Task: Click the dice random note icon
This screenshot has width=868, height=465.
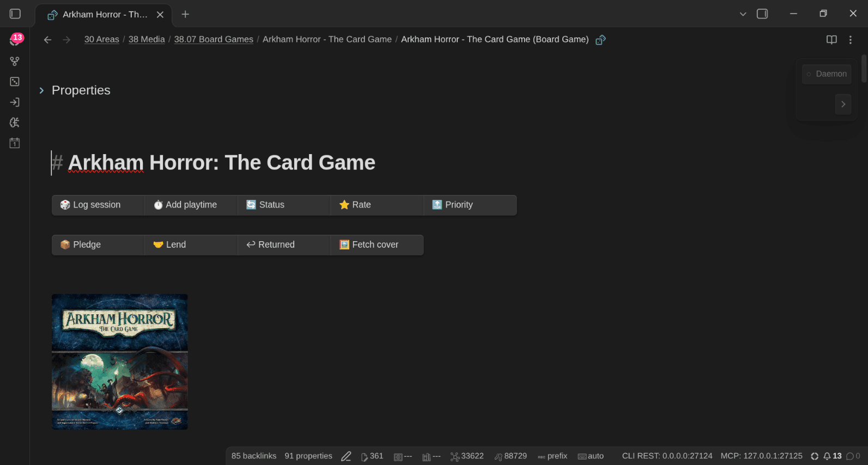Action: pos(15,82)
